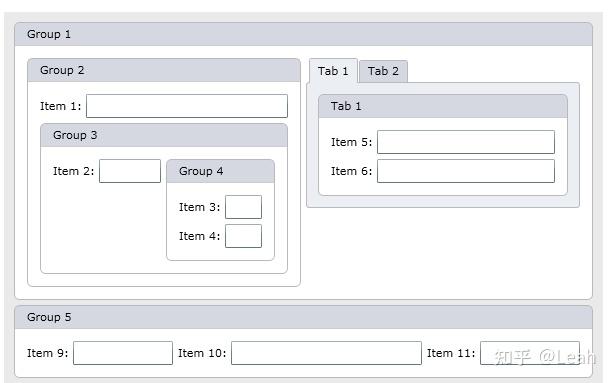Click the 'Item 5:' label

(x=351, y=142)
